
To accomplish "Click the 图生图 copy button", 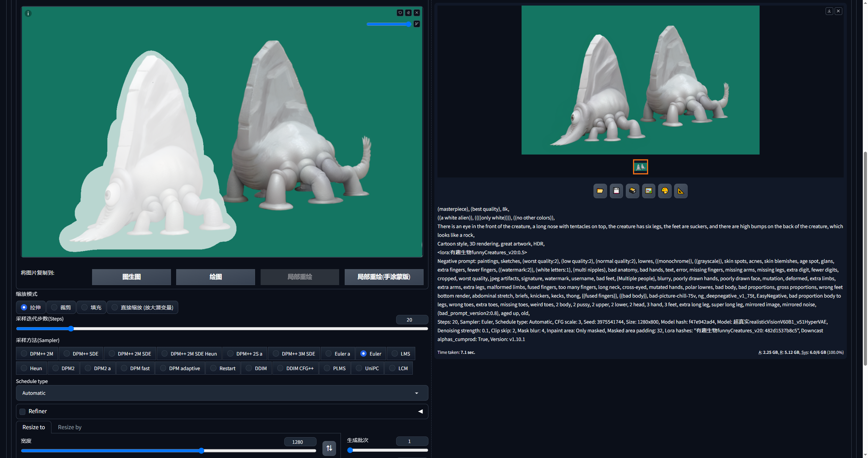I will click(x=131, y=277).
